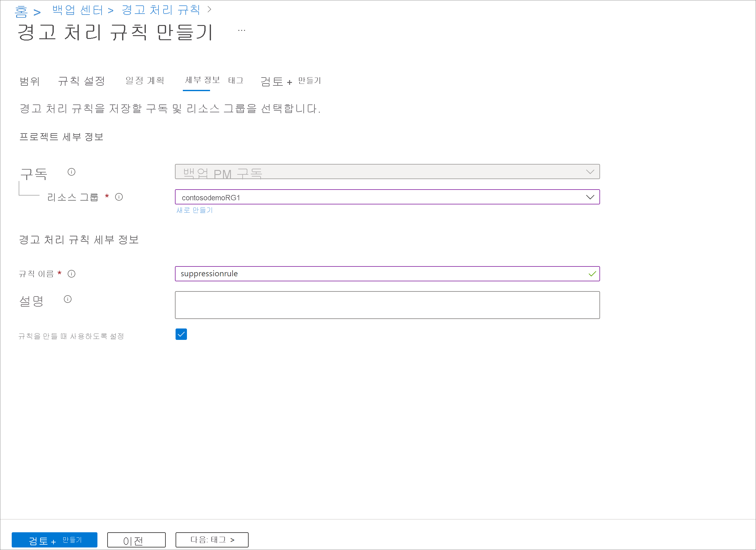The height and width of the screenshot is (550, 756).
Task: Click the info icon next to 규칙 이름
Action: point(71,273)
